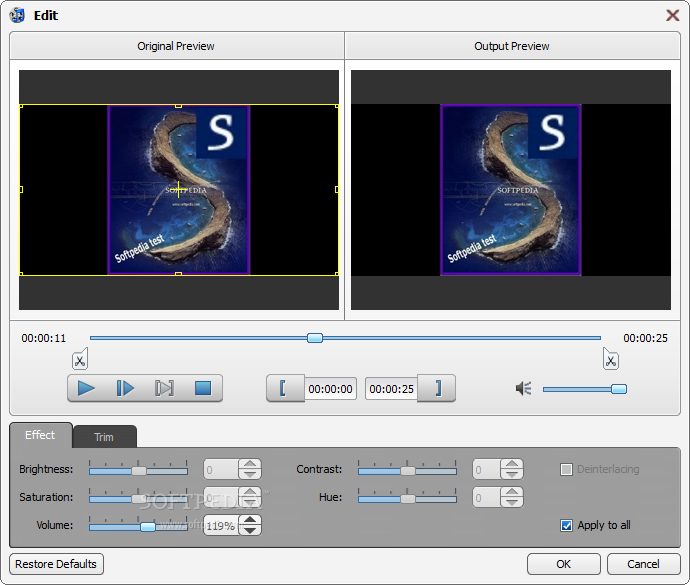The width and height of the screenshot is (690, 585).
Task: Decrease Contrast with down arrow
Action: (512, 475)
